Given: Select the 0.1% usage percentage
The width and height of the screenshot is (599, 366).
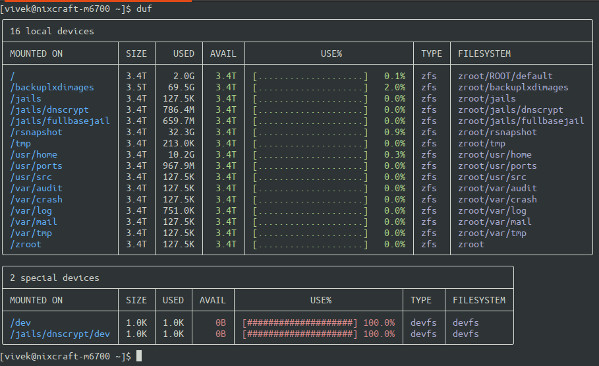Looking at the screenshot, I should [x=395, y=76].
